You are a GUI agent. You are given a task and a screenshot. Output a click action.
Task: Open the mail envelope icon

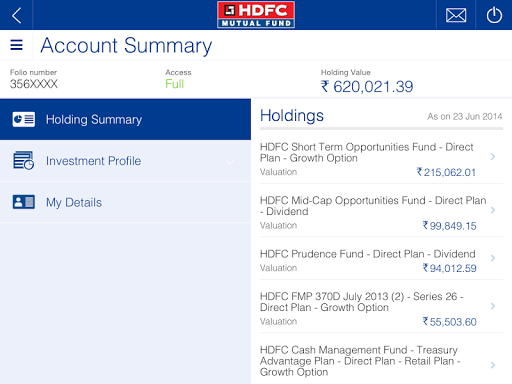(456, 15)
